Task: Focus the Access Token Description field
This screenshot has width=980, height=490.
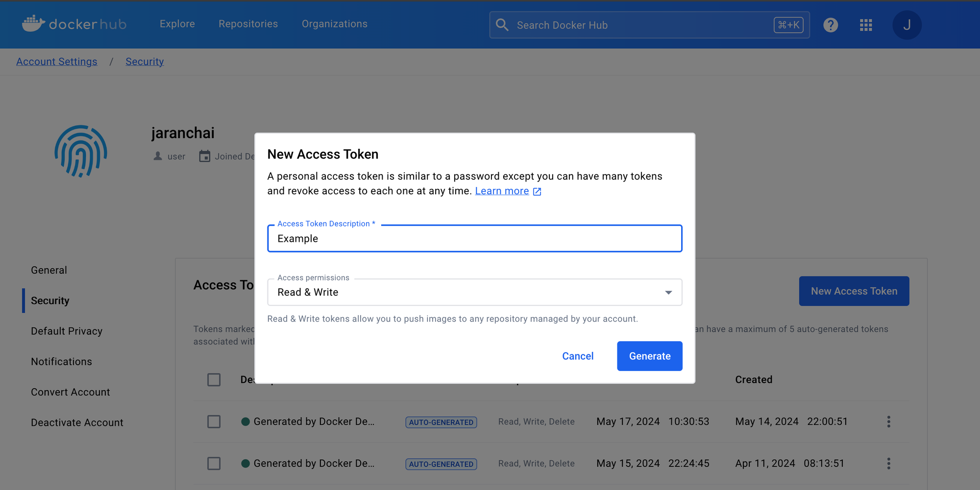Action: [x=474, y=238]
